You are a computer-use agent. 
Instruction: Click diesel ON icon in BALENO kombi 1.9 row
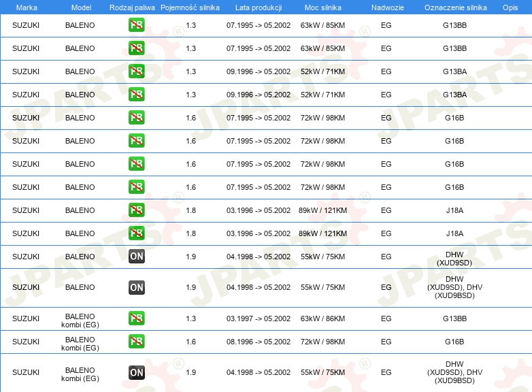[x=136, y=372]
